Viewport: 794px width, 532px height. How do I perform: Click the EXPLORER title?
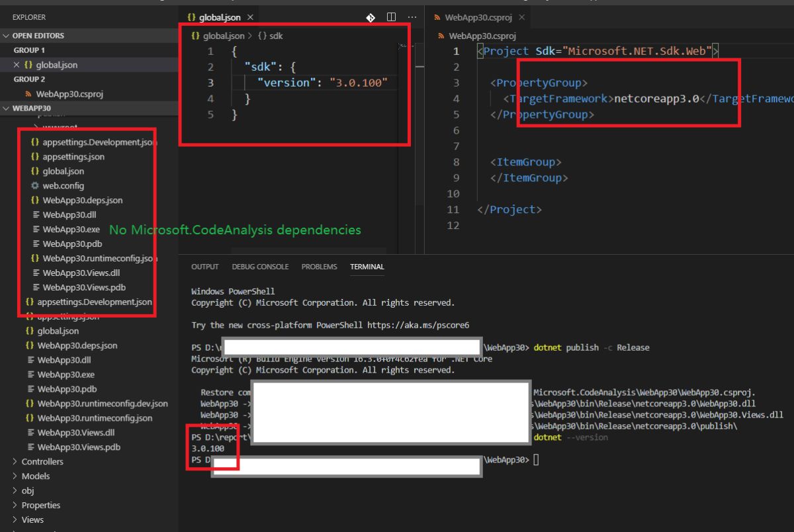point(29,17)
